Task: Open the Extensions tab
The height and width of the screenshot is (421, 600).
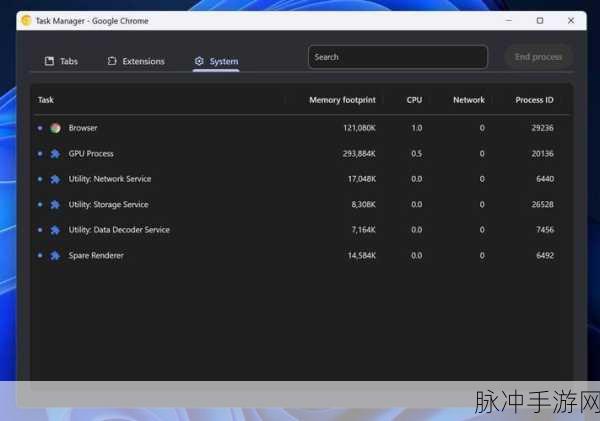Action: [x=136, y=61]
